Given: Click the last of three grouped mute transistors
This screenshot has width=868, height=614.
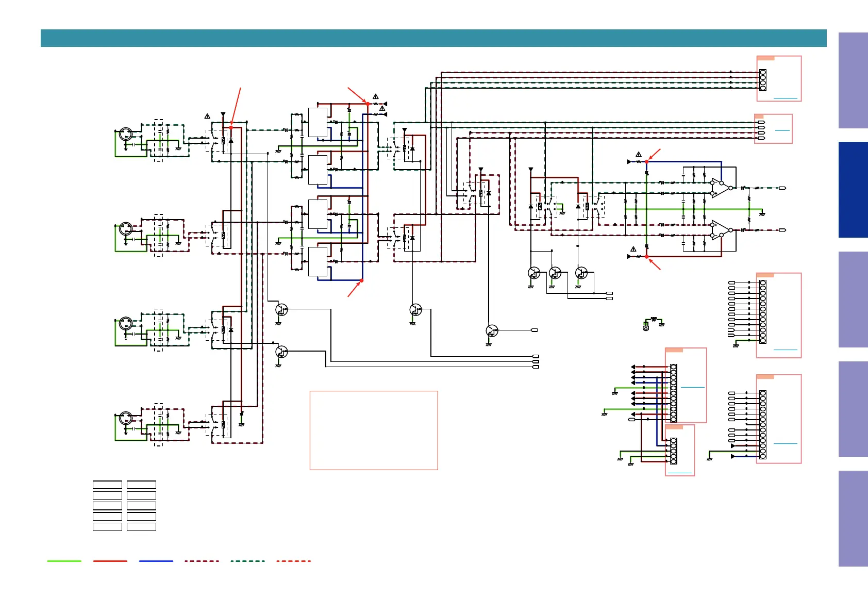Looking at the screenshot, I should (581, 273).
